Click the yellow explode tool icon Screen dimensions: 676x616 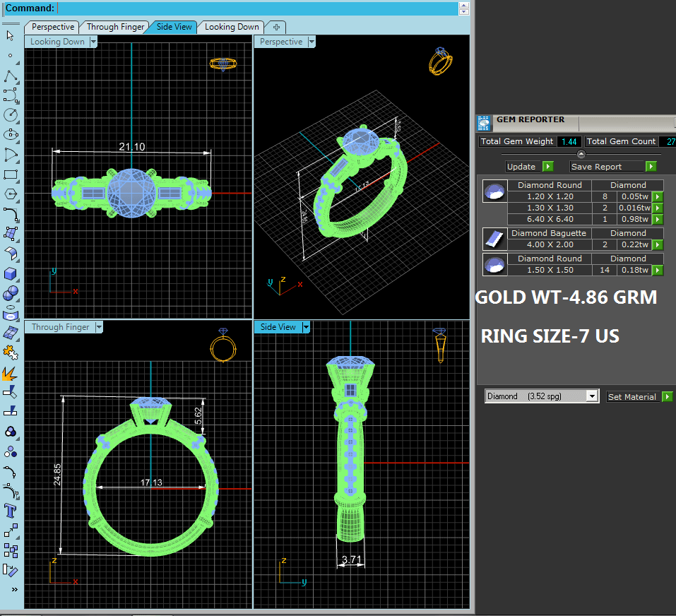(11, 373)
